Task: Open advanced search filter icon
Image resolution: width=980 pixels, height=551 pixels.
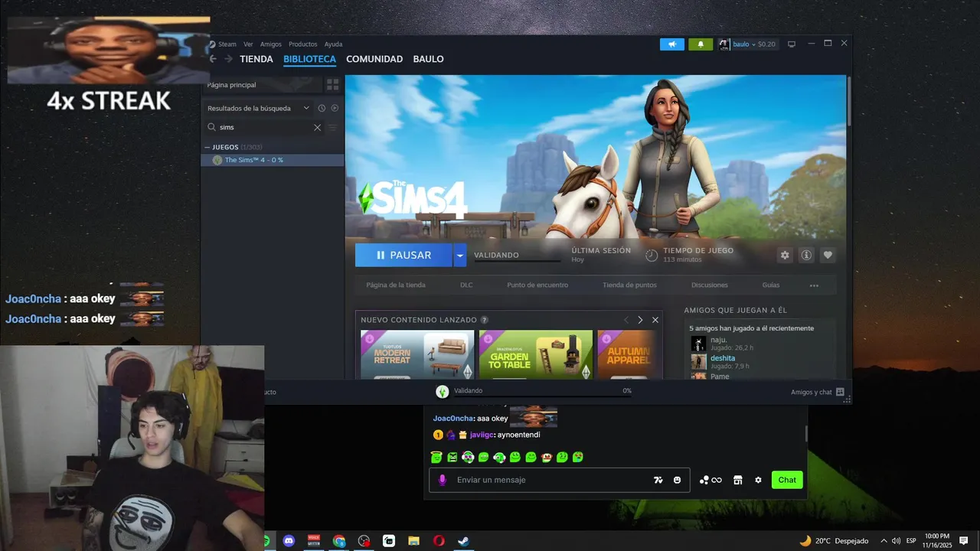Action: pos(333,128)
